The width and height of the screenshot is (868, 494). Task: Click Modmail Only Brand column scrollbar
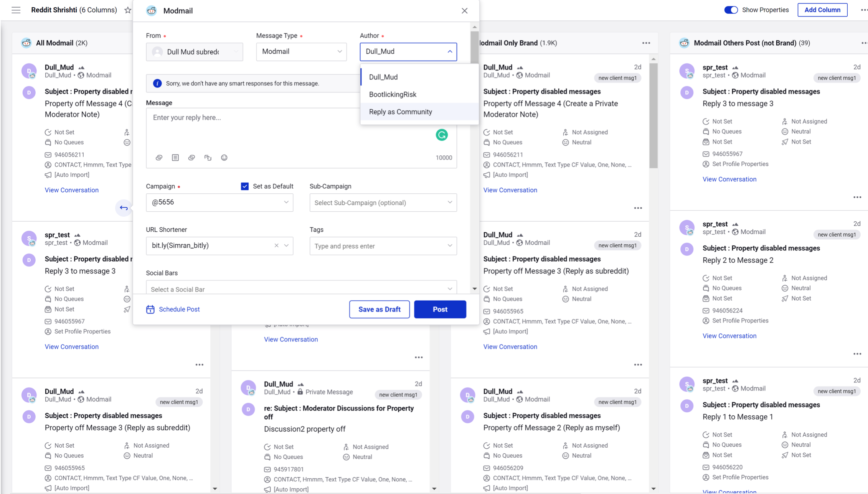653,115
